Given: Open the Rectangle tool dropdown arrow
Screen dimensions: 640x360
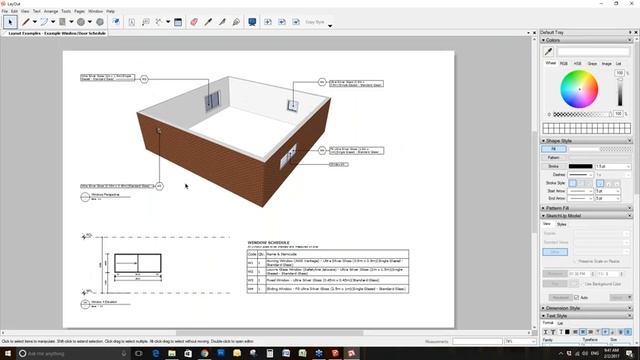Looking at the screenshot, I should coord(71,22).
